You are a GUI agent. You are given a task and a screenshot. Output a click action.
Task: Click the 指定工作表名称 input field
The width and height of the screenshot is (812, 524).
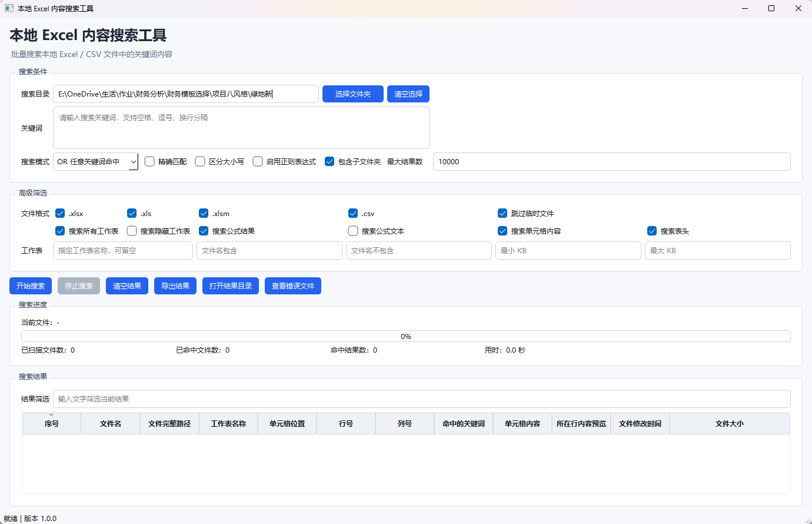coord(123,250)
